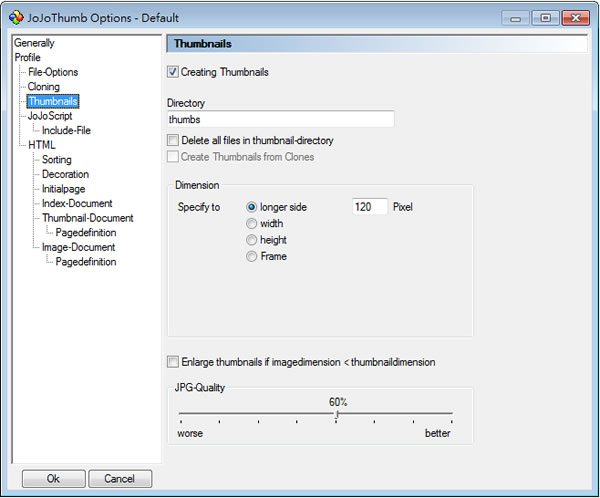The height and width of the screenshot is (498, 600).
Task: Click the pixel size field showing 120
Action: (x=370, y=207)
